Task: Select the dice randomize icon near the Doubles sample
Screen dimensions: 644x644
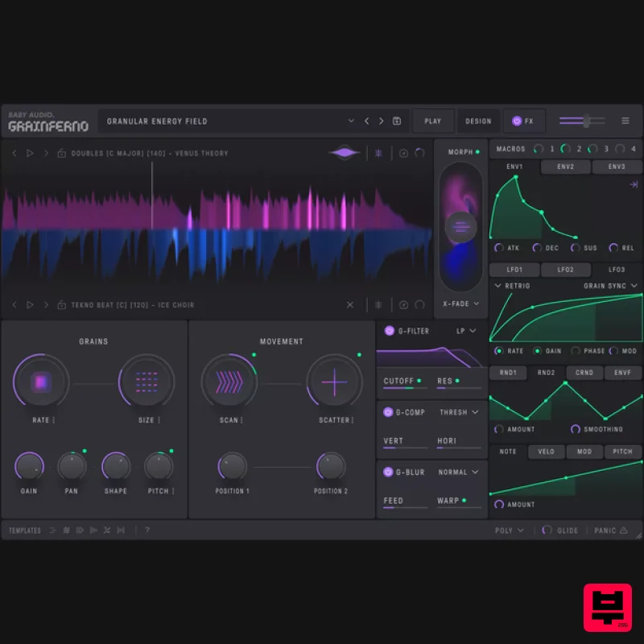Action: tap(405, 152)
